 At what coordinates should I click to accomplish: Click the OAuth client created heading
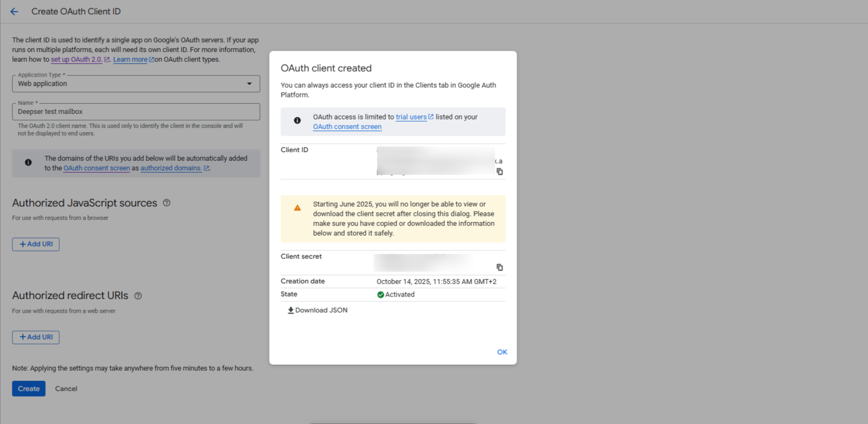326,68
